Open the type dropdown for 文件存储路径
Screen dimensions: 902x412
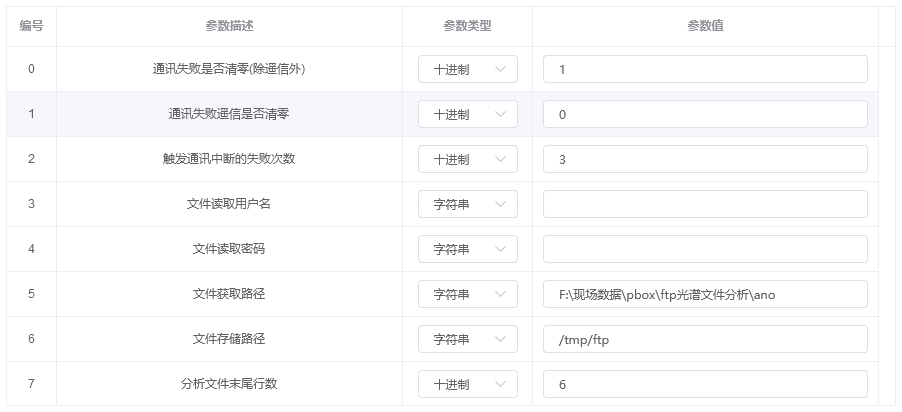click(x=468, y=339)
